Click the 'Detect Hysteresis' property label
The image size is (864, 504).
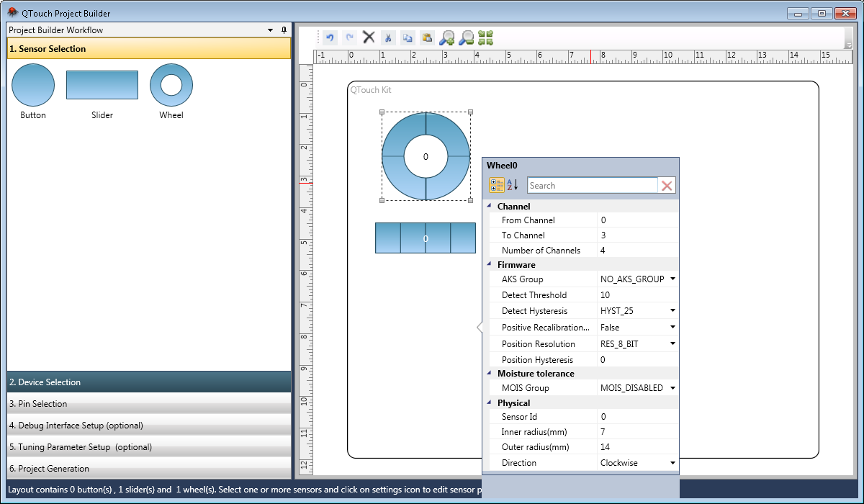534,311
